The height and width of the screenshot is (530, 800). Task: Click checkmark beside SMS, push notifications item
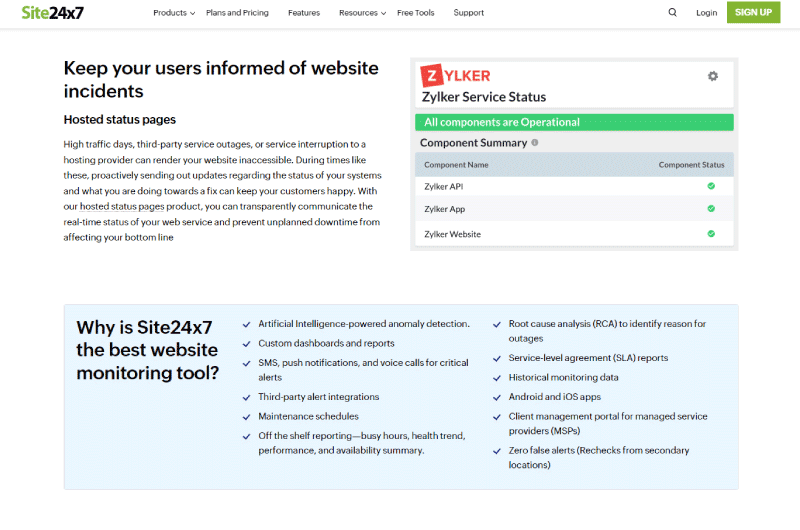coord(246,363)
